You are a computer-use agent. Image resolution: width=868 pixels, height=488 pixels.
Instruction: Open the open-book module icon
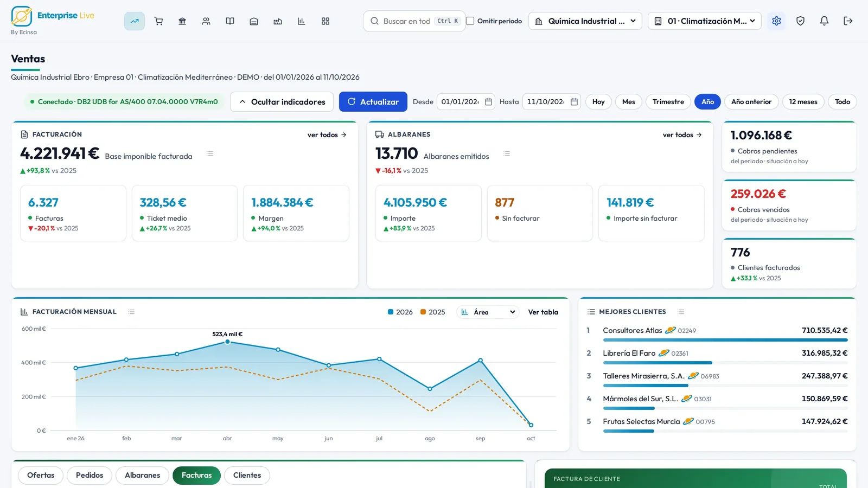230,21
